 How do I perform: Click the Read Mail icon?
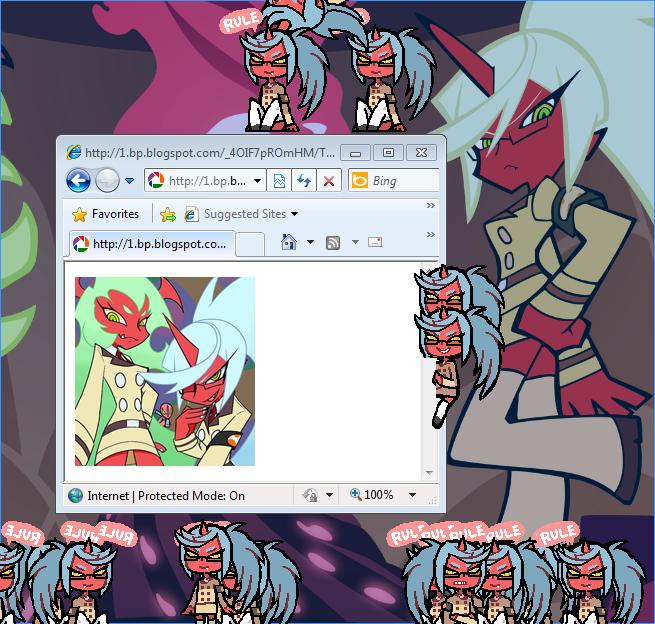click(375, 242)
